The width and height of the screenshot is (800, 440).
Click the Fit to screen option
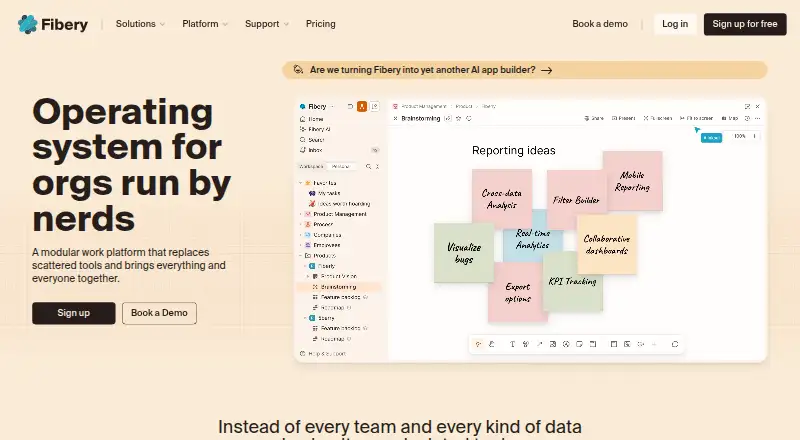point(696,118)
